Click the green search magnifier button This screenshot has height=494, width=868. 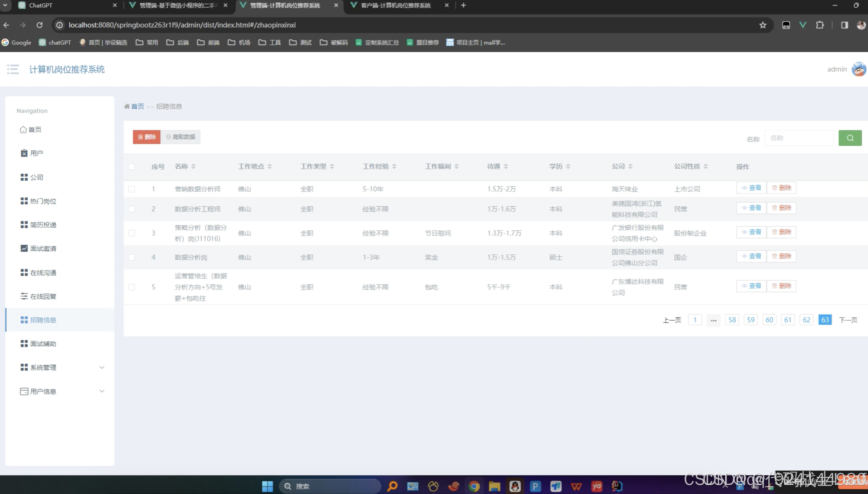pyautogui.click(x=850, y=138)
